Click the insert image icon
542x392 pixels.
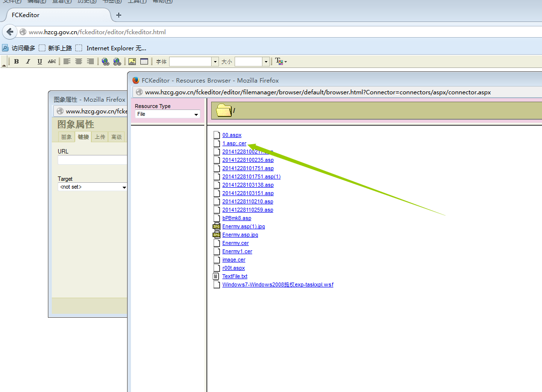132,62
